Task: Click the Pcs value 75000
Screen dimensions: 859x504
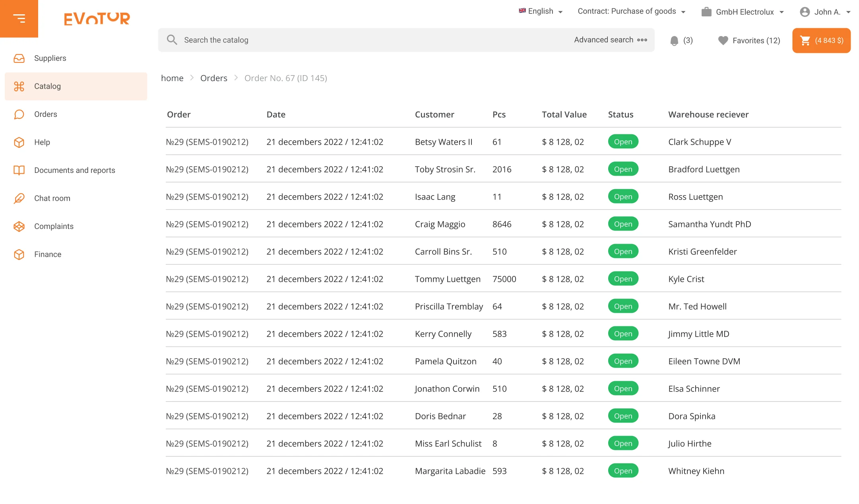Action: (504, 279)
